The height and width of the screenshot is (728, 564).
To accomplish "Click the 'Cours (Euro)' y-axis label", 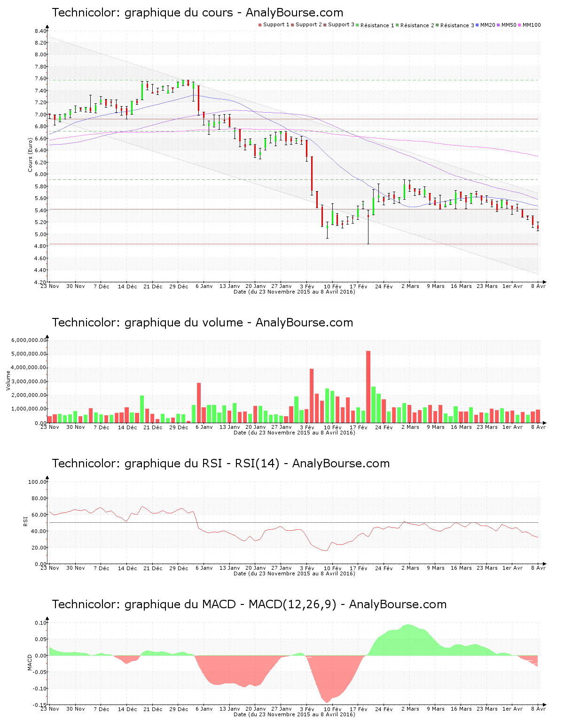I will [x=31, y=155].
